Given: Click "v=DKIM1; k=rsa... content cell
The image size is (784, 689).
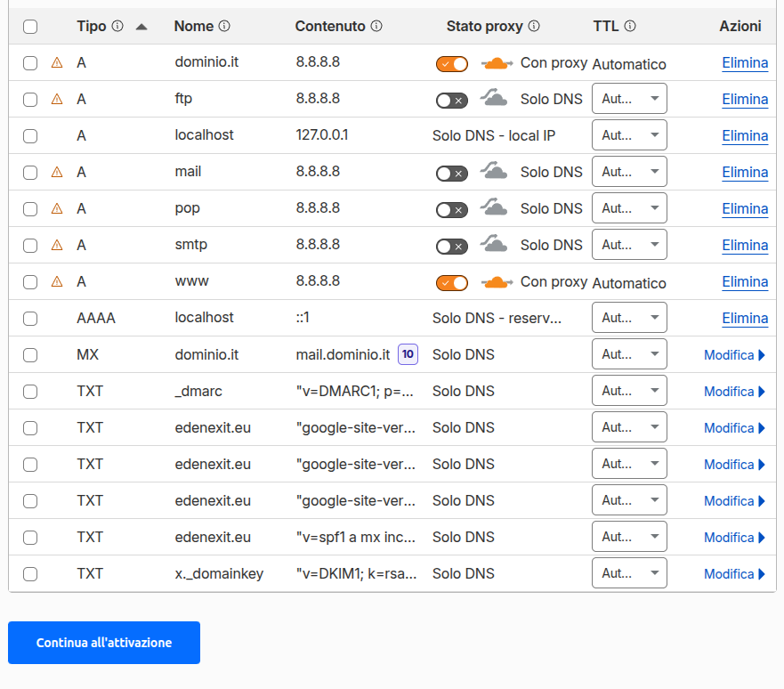Looking at the screenshot, I should 357,573.
